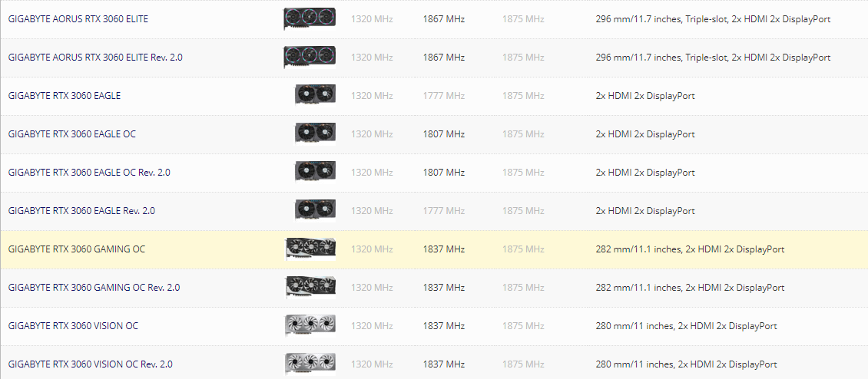Image resolution: width=868 pixels, height=379 pixels.
Task: Open GIGABYTE RTX 3060 EAGLE OC Rev. 2.0 link
Action: [x=89, y=173]
